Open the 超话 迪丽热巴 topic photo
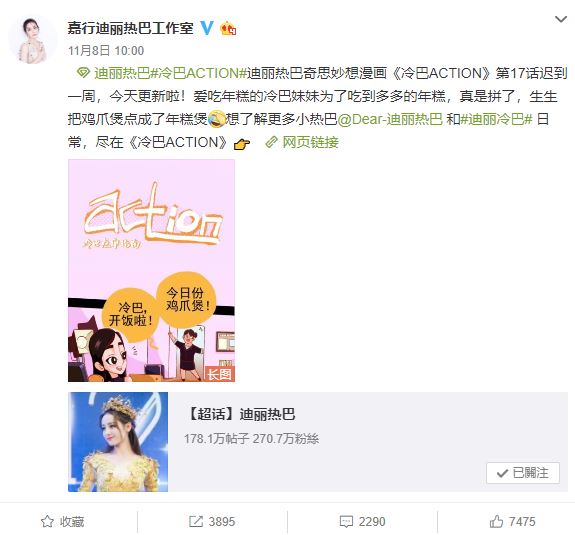Image resolution: width=575 pixels, height=535 pixels. click(x=118, y=442)
